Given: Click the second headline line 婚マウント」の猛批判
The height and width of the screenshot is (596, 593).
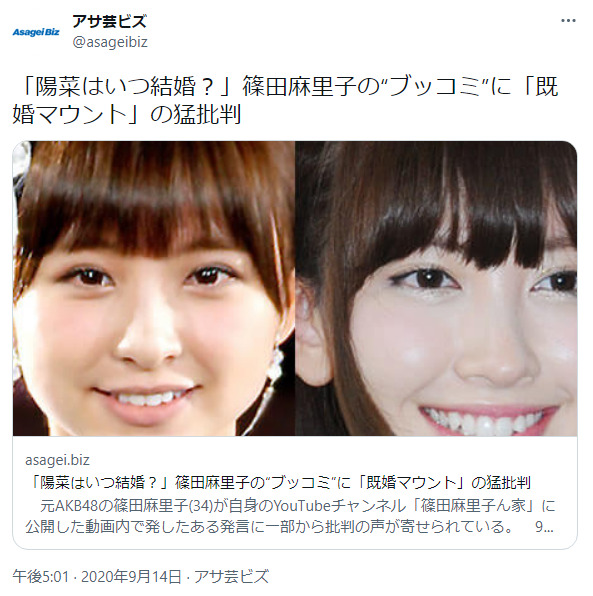Looking at the screenshot, I should 127,114.
